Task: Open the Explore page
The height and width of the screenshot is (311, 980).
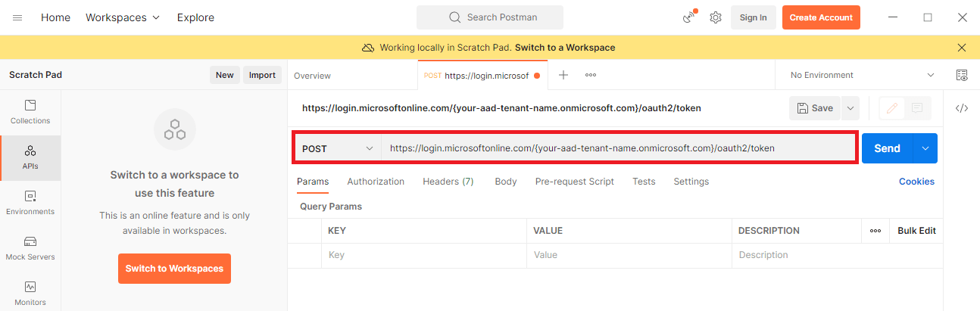Action: (x=195, y=17)
